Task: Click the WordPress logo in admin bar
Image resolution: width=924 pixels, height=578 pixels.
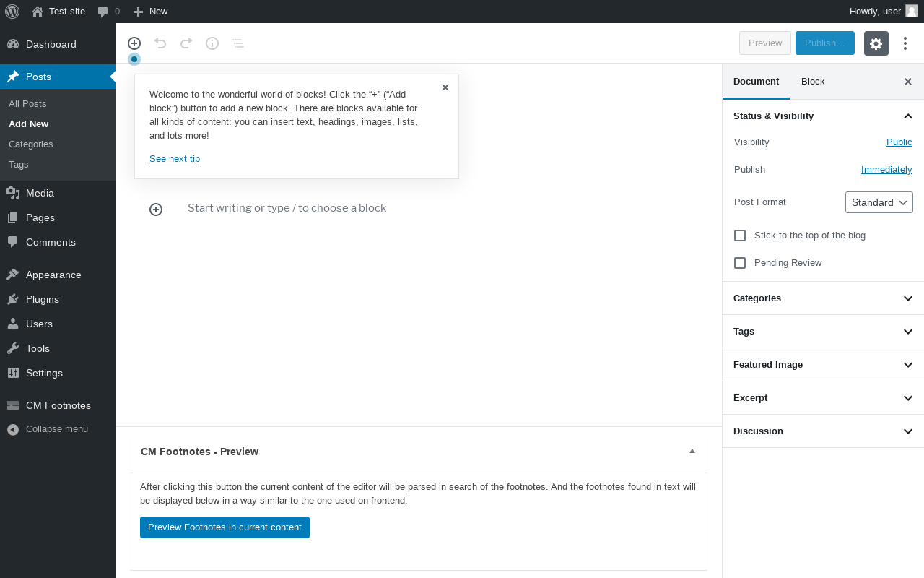Action: [x=12, y=12]
